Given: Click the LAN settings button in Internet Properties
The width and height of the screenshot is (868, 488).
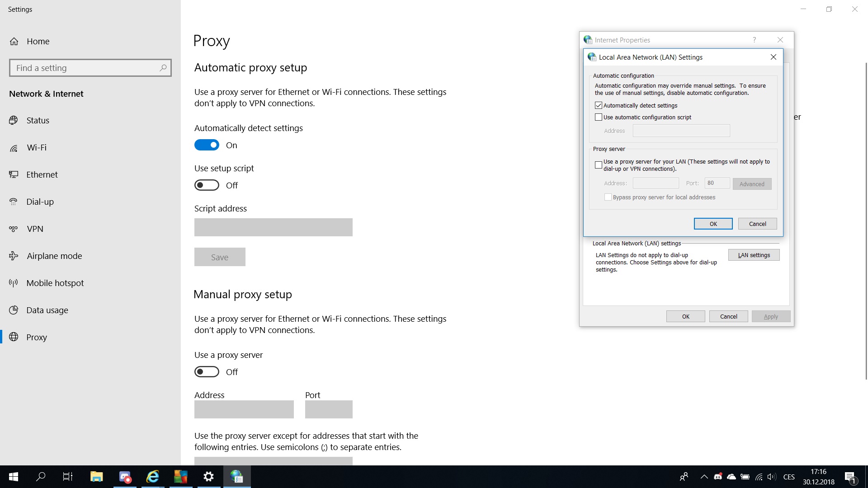Looking at the screenshot, I should [754, 255].
